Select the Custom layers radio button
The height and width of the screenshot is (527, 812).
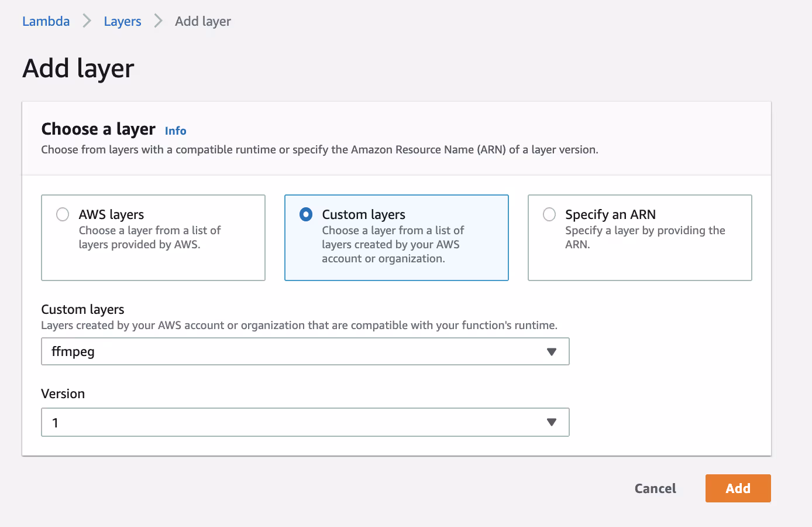[306, 214]
